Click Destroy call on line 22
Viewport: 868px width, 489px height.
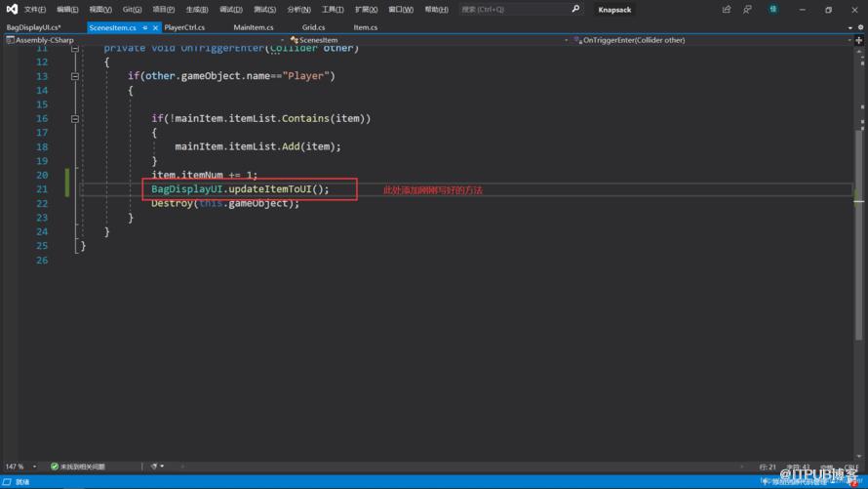click(x=225, y=203)
